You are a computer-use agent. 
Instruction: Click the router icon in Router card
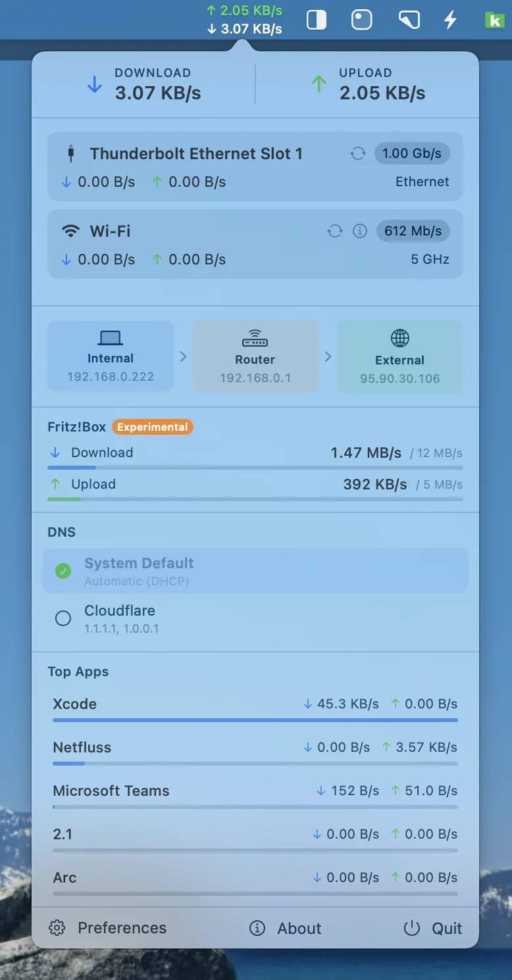[255, 339]
